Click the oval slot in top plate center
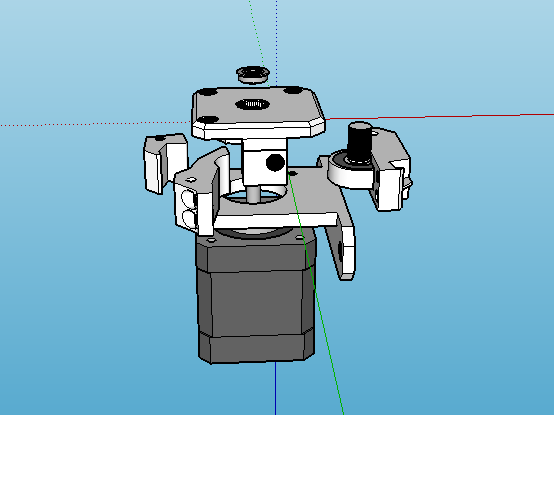This screenshot has width=554, height=485. (x=253, y=104)
